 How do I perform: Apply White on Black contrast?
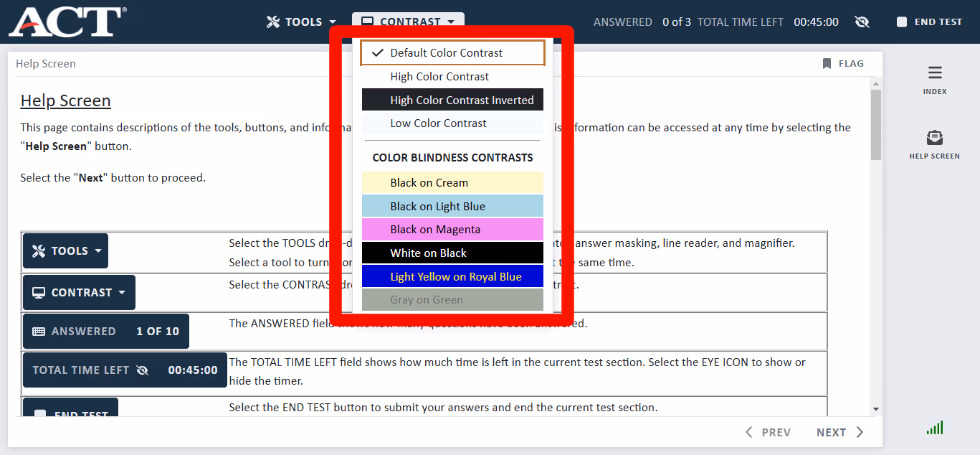pyautogui.click(x=452, y=253)
